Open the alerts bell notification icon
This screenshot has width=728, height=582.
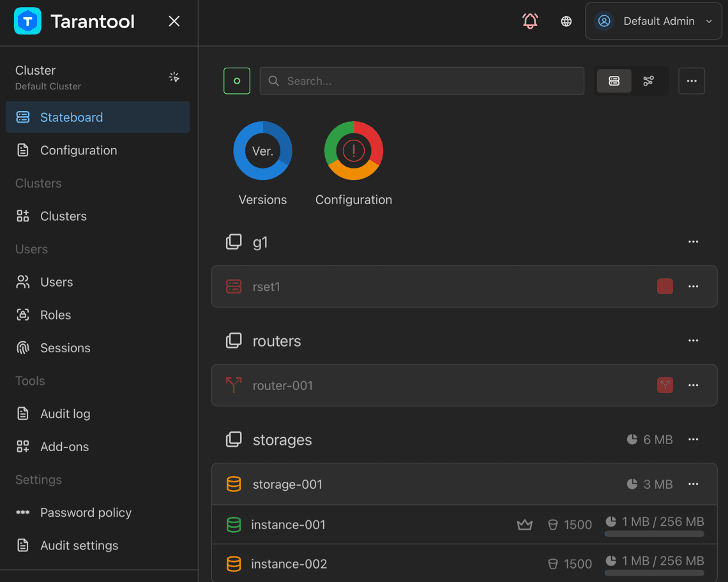click(530, 21)
